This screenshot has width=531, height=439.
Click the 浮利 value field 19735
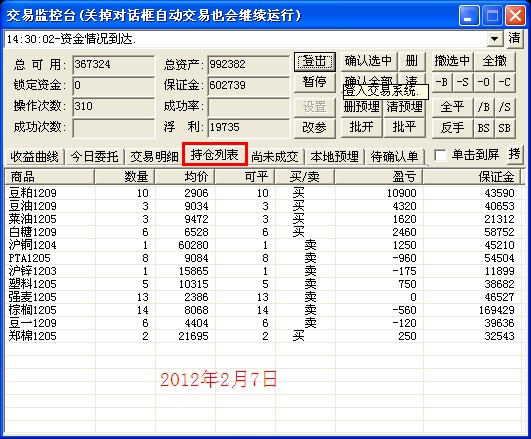coord(249,128)
